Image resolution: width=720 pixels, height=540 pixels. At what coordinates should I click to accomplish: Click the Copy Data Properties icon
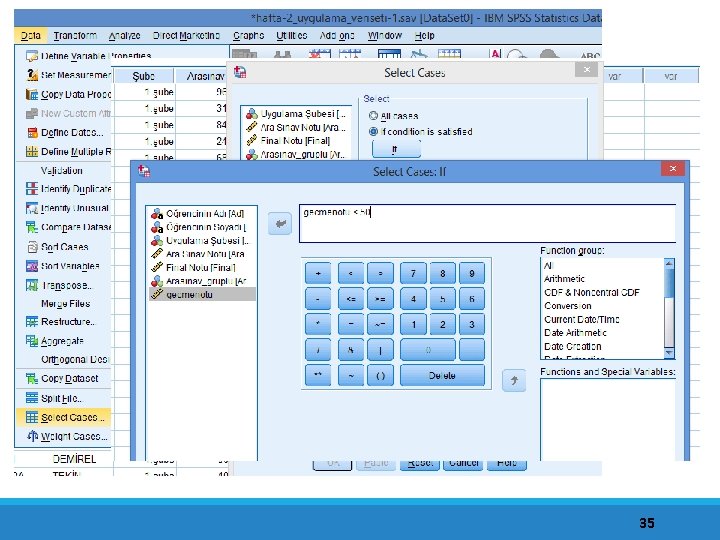[x=32, y=94]
